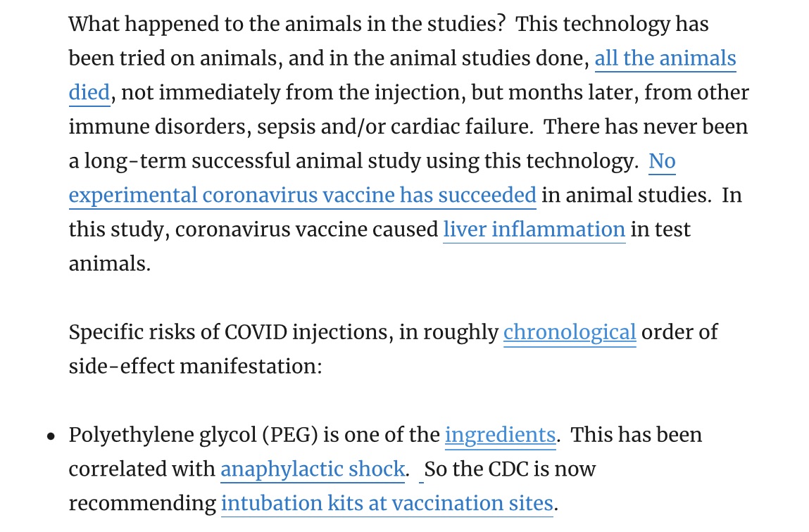
Task: Visit "intubation kits at vaccination sites" link
Action: (387, 504)
